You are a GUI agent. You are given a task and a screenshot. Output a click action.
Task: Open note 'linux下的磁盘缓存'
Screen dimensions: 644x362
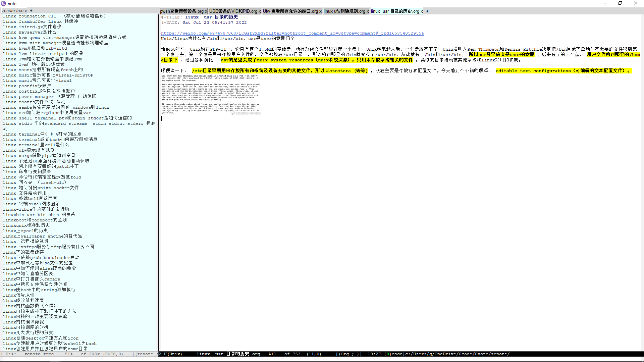[23, 252]
